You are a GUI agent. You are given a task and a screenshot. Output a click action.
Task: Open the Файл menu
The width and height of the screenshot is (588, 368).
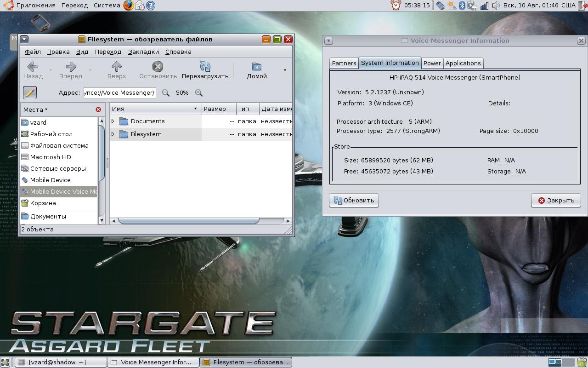33,52
